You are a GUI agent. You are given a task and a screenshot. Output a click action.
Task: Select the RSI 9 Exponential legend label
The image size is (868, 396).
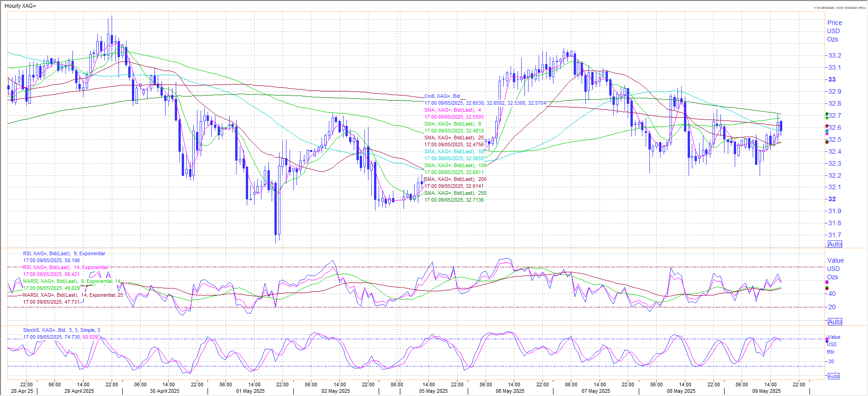(64, 253)
